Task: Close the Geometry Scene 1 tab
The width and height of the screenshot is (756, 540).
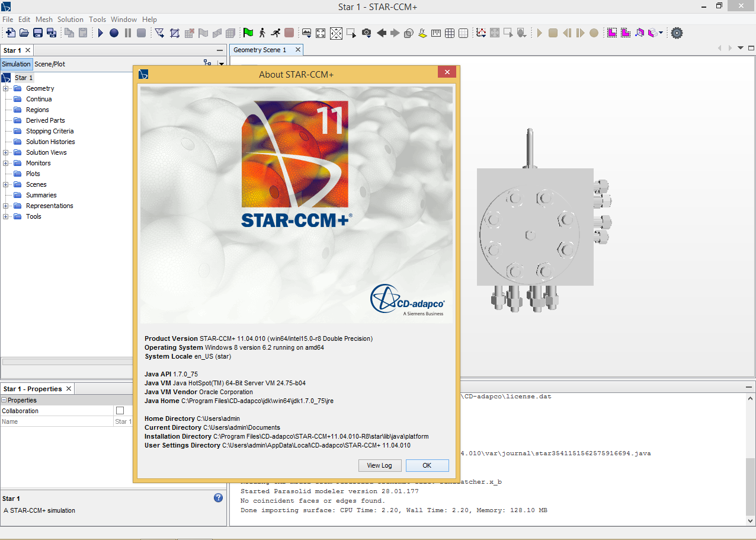Action: click(298, 50)
